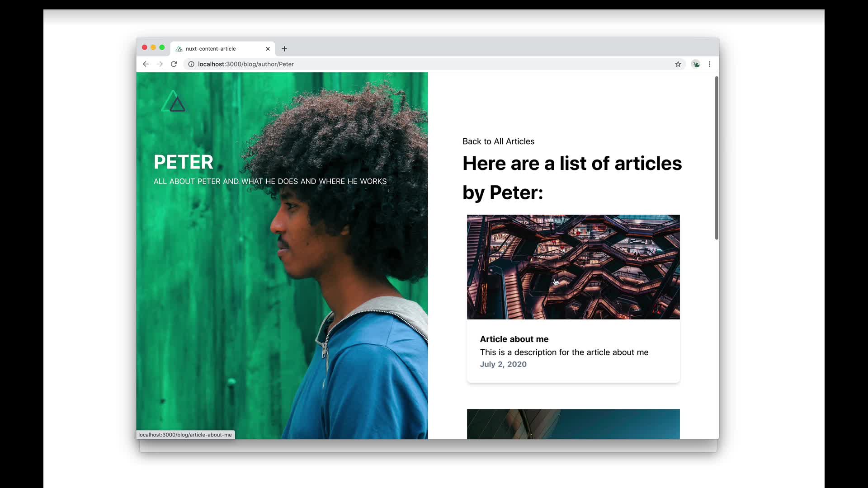Click the Article about me title
This screenshot has width=868, height=488.
[x=514, y=339]
